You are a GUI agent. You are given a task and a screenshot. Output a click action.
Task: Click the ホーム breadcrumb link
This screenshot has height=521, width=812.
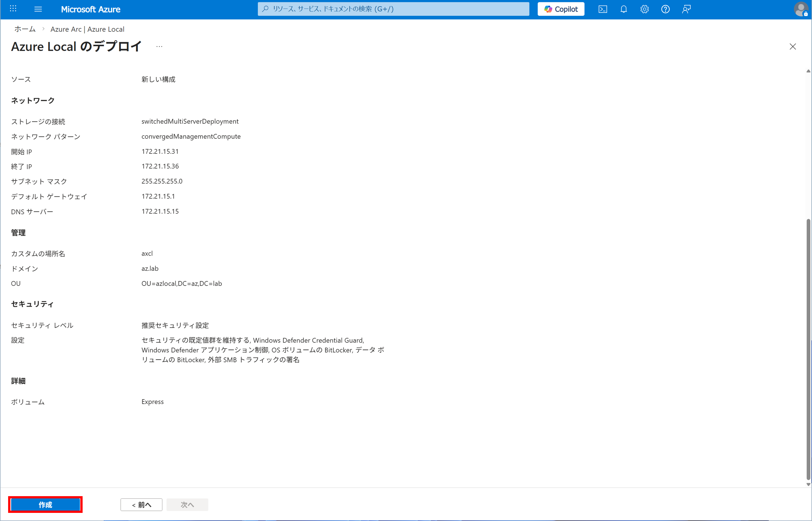[x=25, y=29]
